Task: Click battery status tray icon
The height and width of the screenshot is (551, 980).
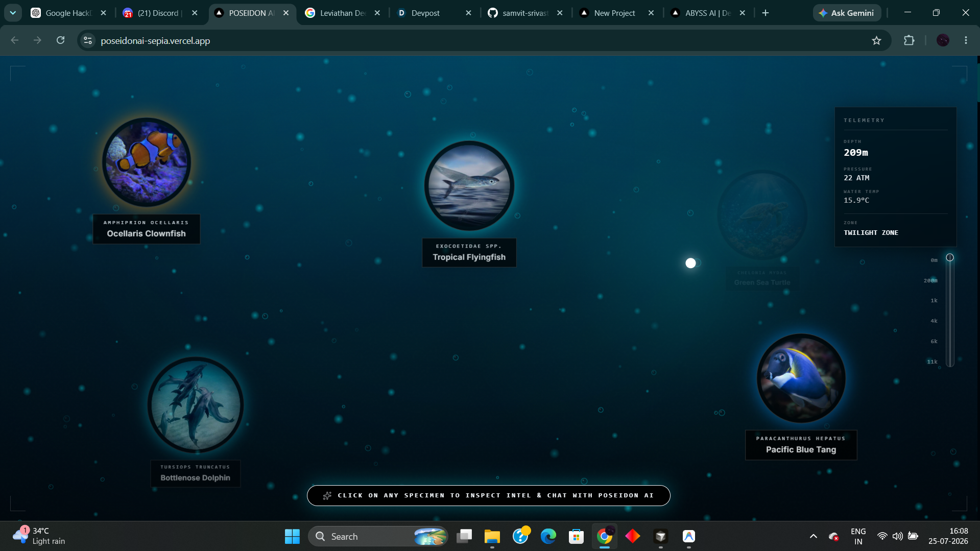Action: coord(913,536)
